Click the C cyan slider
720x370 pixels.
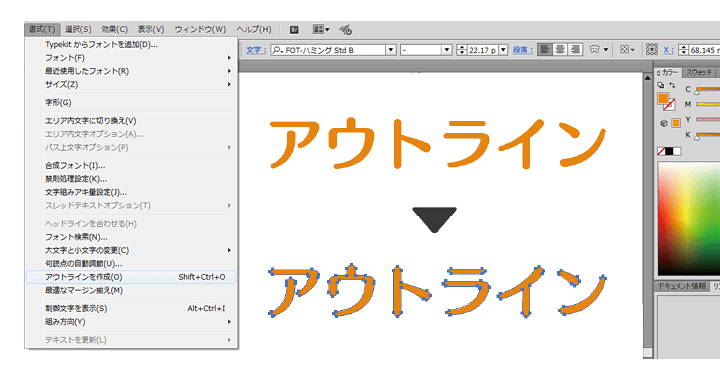[x=708, y=89]
